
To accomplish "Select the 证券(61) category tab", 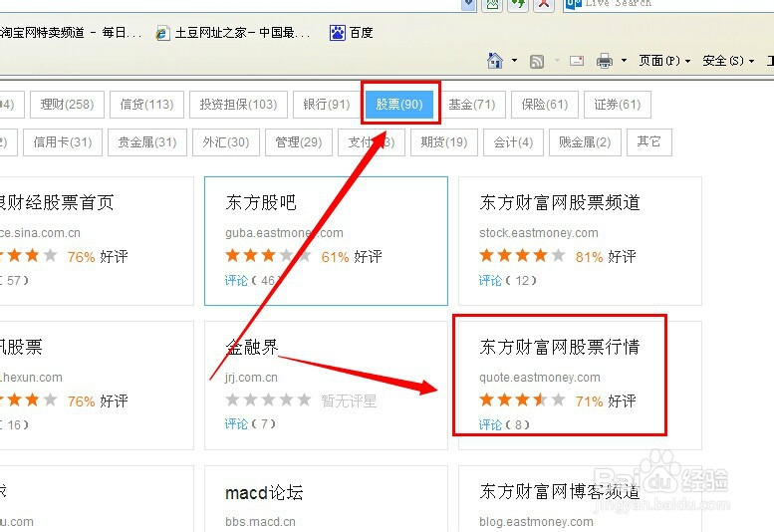I will [x=617, y=105].
